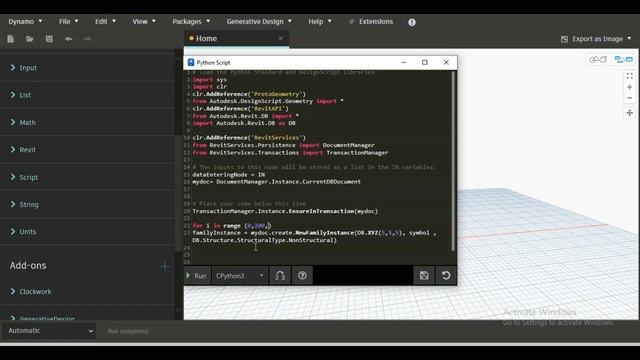640x360 pixels.
Task: Click the info notification icon in menu bar
Action: pos(412,22)
